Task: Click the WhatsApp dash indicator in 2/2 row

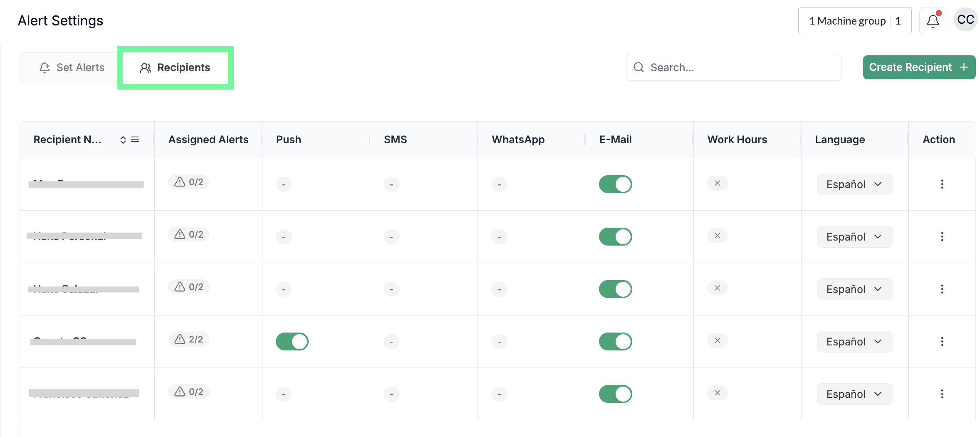Action: [499, 342]
